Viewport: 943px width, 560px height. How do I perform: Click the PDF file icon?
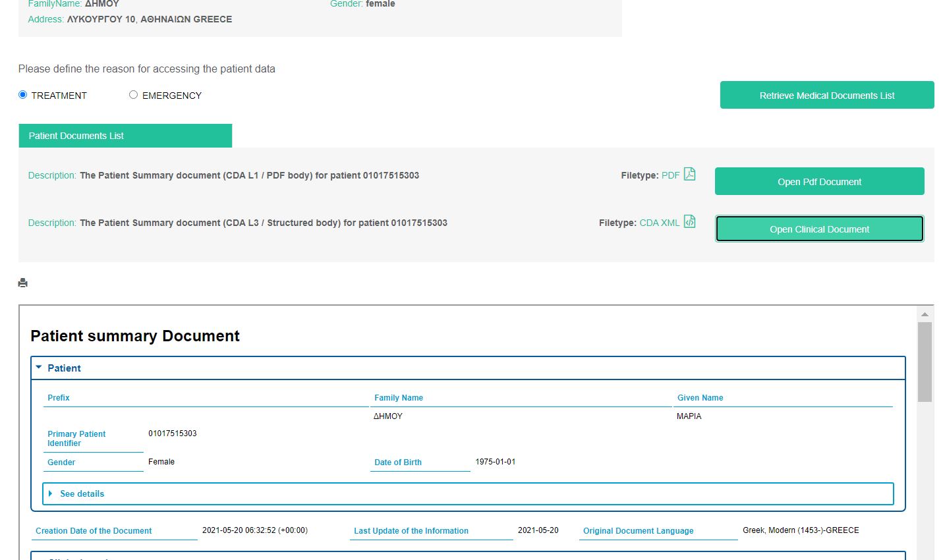coord(689,174)
